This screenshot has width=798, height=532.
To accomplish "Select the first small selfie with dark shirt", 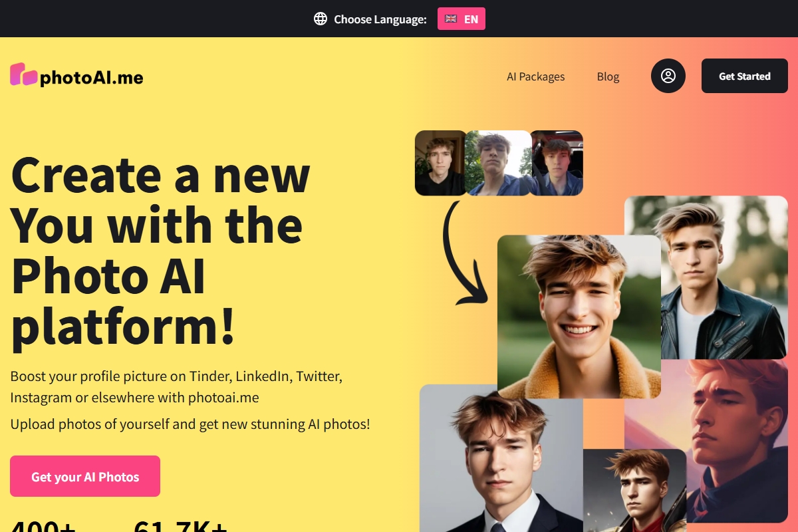I will [440, 163].
